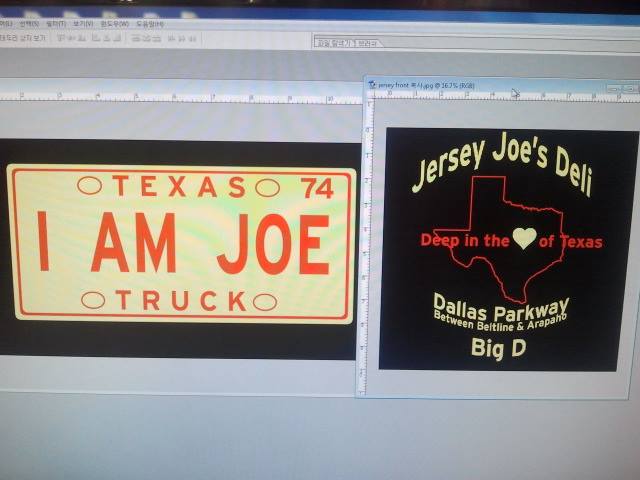Click the align horizontal centers icon

click(106, 38)
